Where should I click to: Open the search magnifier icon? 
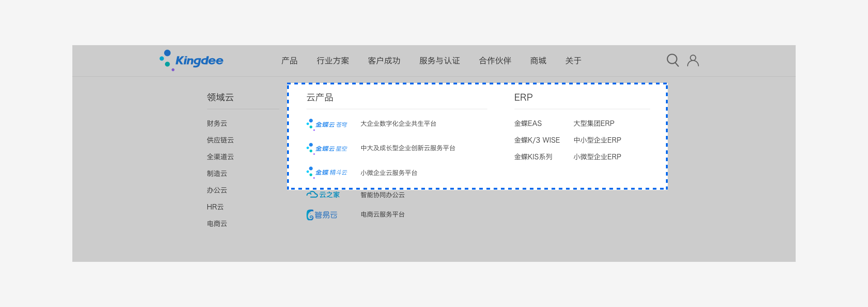point(673,60)
